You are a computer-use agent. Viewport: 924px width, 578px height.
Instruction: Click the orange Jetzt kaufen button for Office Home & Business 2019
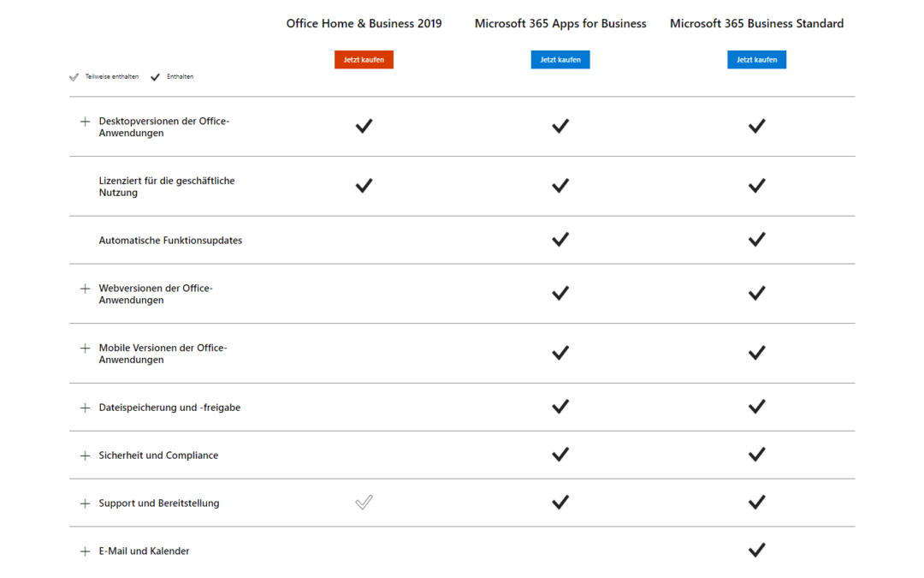click(x=364, y=60)
